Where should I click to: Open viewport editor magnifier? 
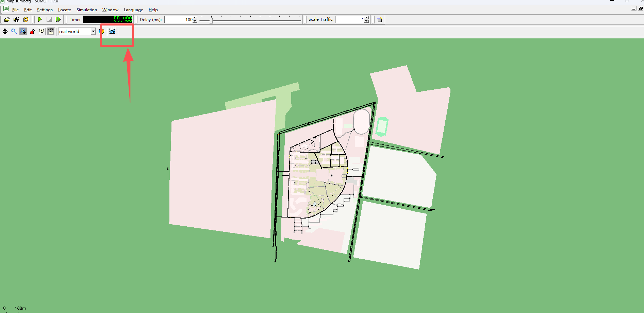tap(14, 31)
